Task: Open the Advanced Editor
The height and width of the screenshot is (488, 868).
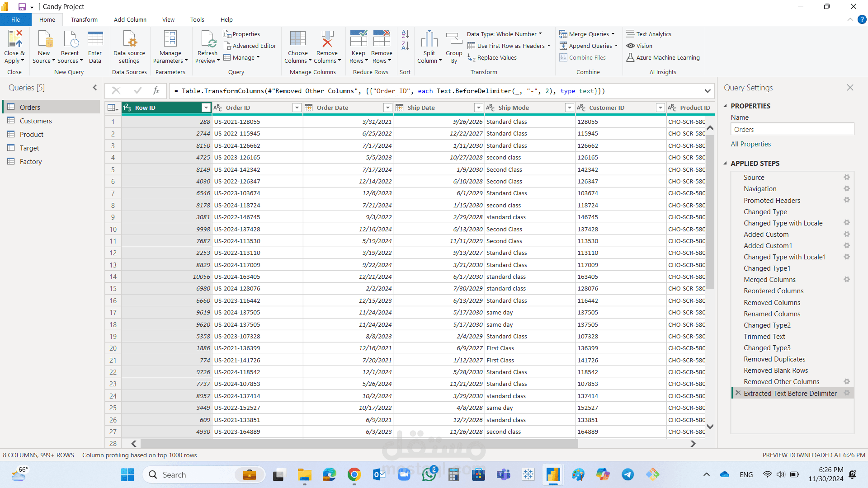Action: pos(250,46)
